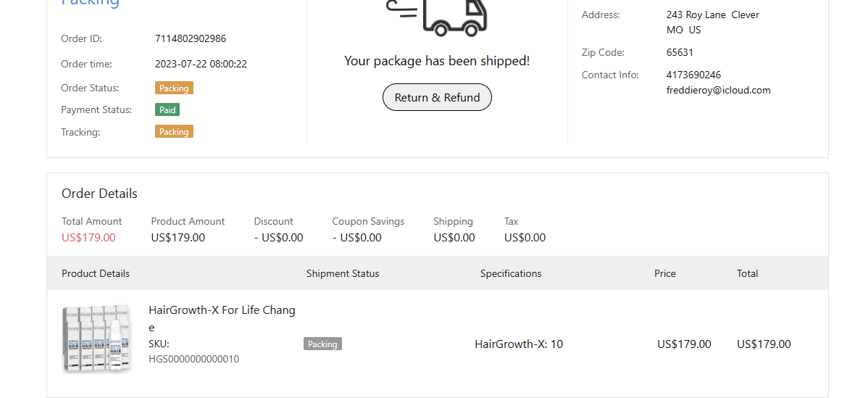Screen dimensions: 868x398
Task: Click the contact phone number 4173690246
Action: coord(693,75)
